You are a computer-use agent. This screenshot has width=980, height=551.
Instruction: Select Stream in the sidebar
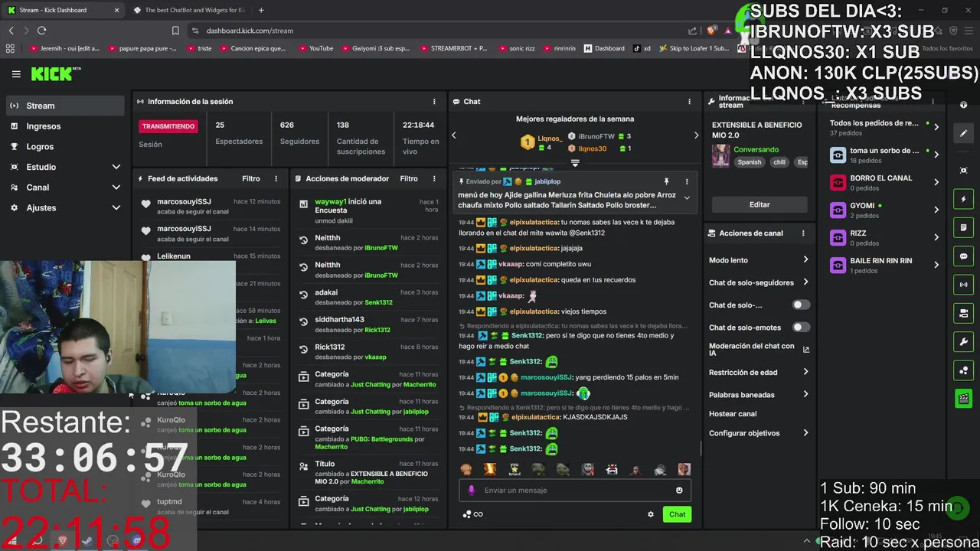(x=64, y=106)
